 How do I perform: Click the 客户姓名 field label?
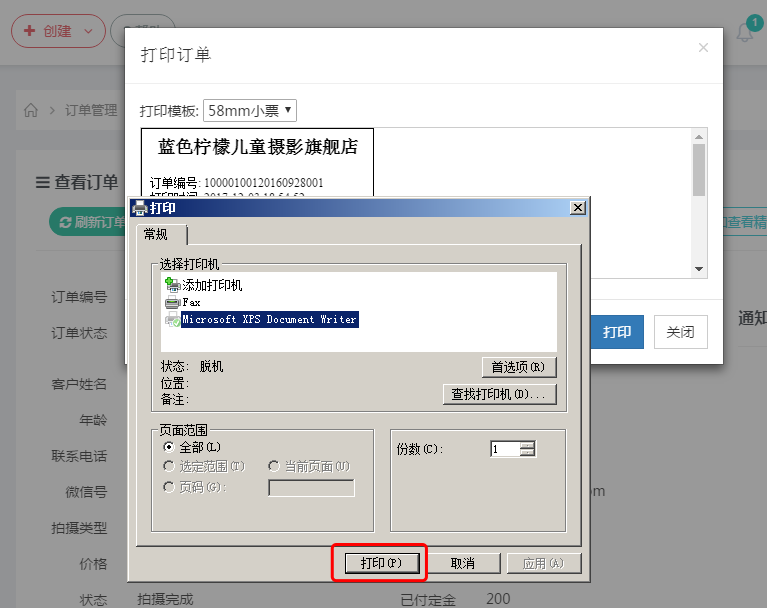point(79,384)
